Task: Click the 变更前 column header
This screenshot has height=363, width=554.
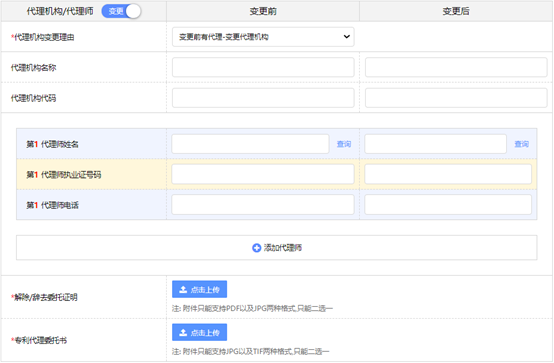Action: click(x=263, y=11)
